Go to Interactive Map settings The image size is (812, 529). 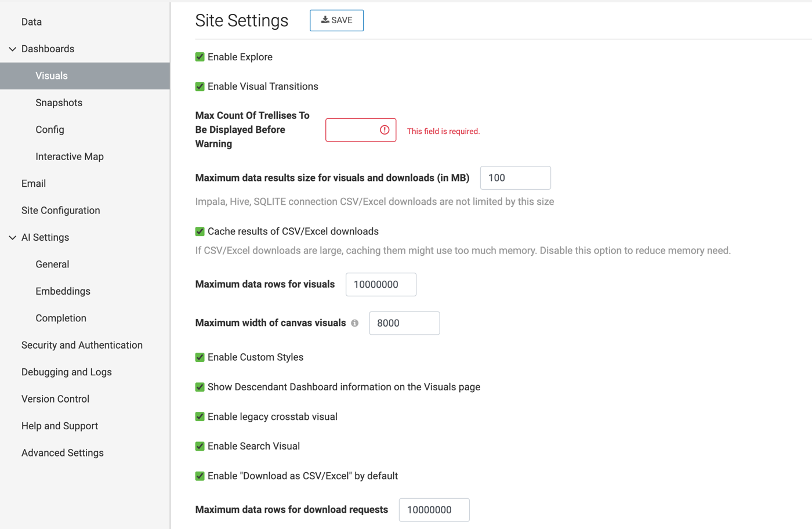pyautogui.click(x=70, y=157)
